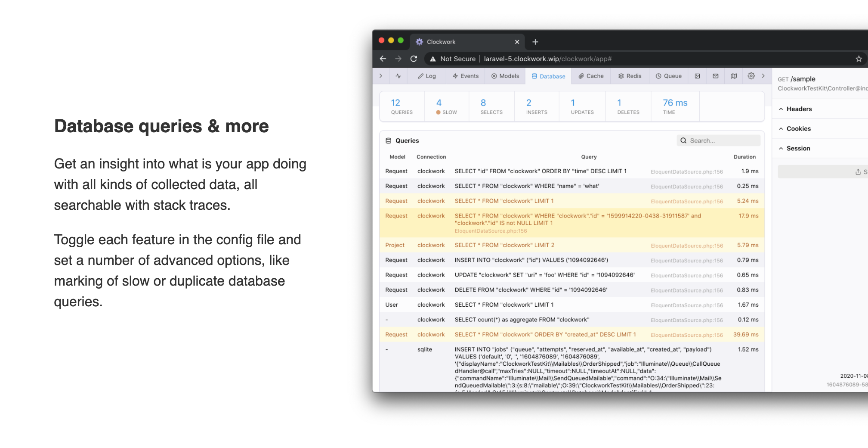Bookmark page with the star icon
Viewport: 868px width, 448px height.
pyautogui.click(x=859, y=59)
